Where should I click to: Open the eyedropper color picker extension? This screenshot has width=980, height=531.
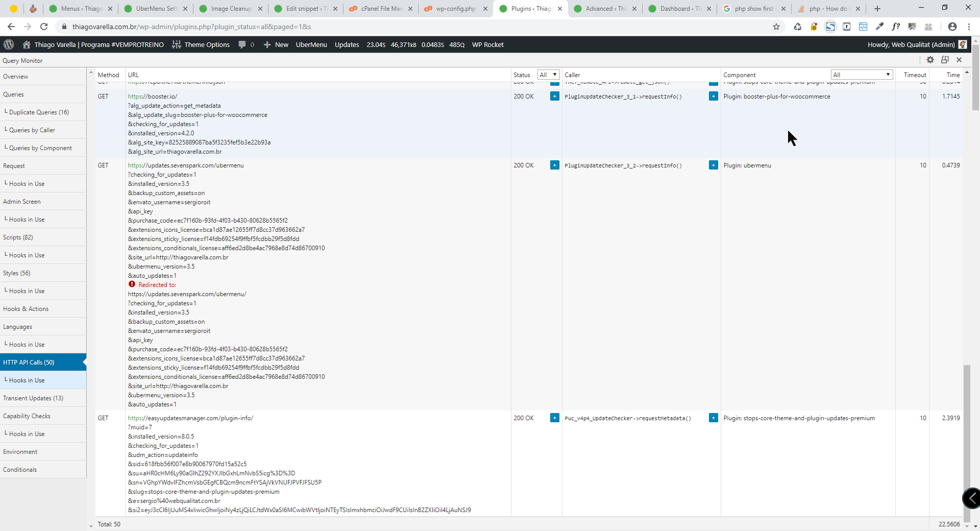point(879,27)
